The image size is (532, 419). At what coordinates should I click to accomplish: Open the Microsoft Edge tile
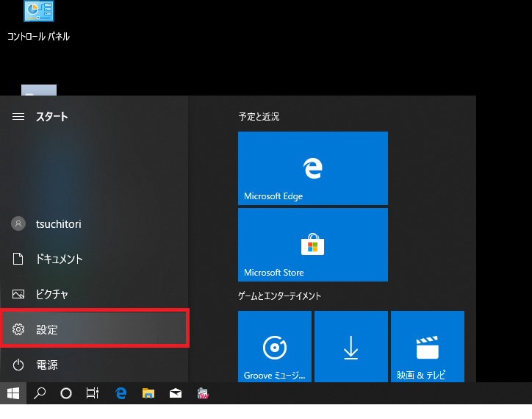point(312,168)
